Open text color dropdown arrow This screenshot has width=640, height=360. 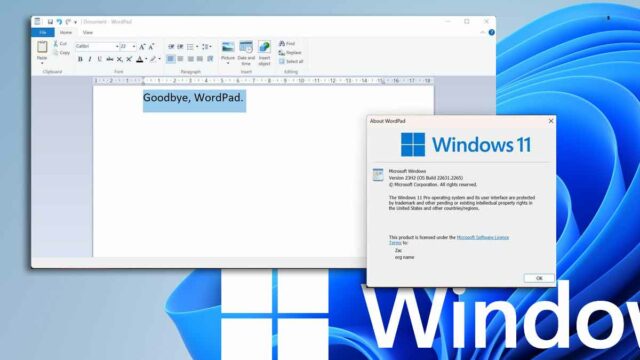coord(146,59)
